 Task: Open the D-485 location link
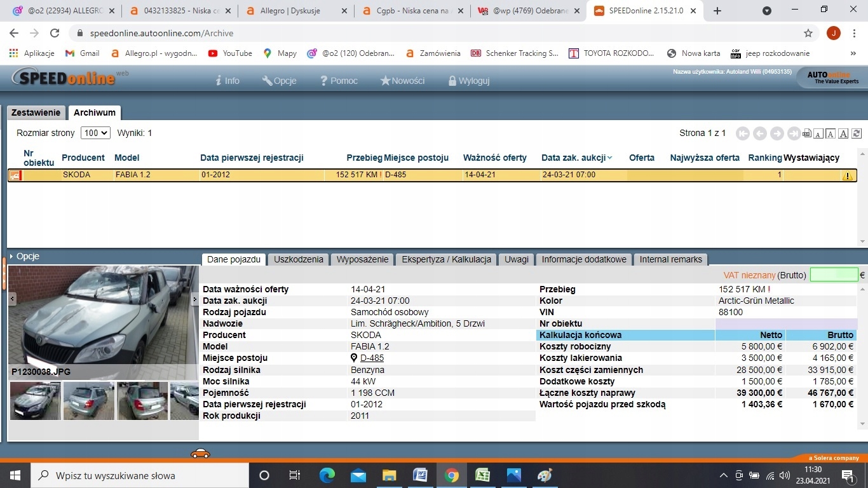click(372, 358)
